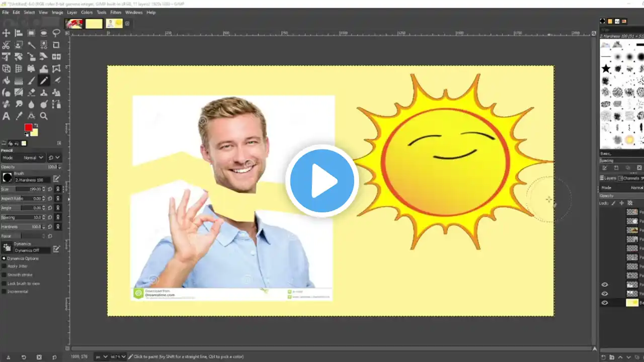This screenshot has height=362, width=644.
Task: Check Lock brush to view
Action: click(x=5, y=283)
